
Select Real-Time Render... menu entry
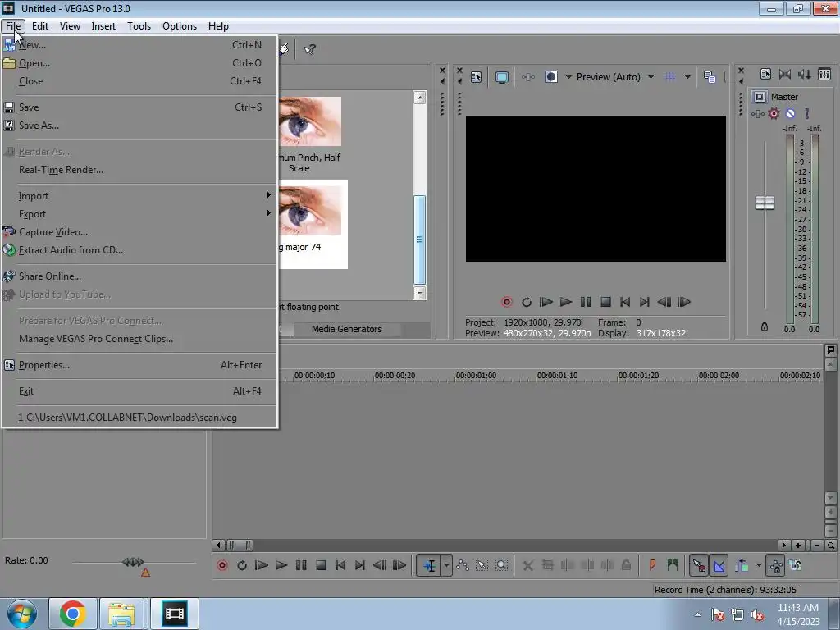[x=139, y=170]
